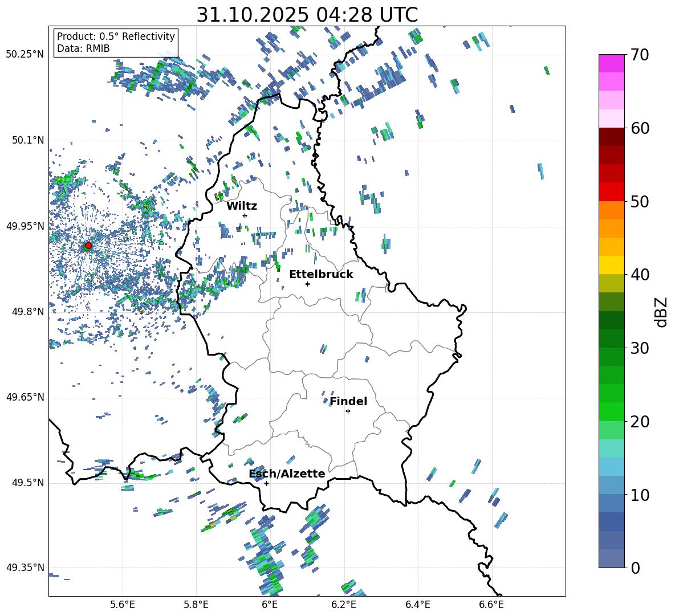Click the 50.25°N latitude label

coord(25,55)
